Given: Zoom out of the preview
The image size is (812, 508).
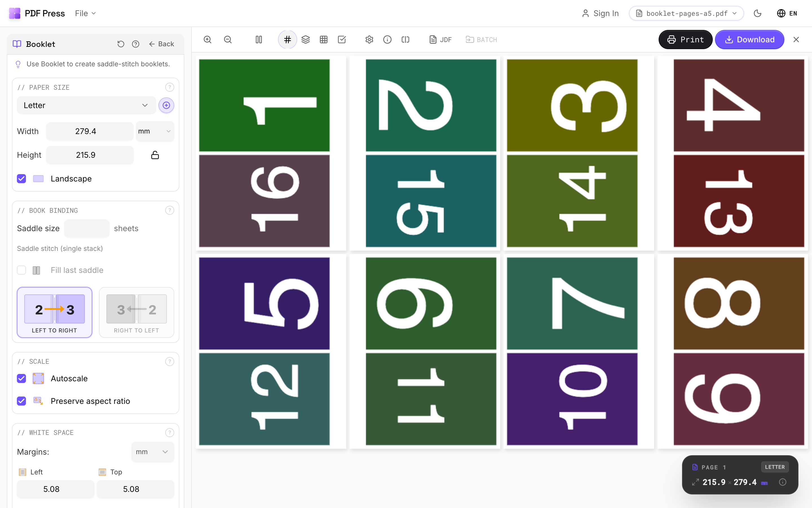Looking at the screenshot, I should [228, 40].
